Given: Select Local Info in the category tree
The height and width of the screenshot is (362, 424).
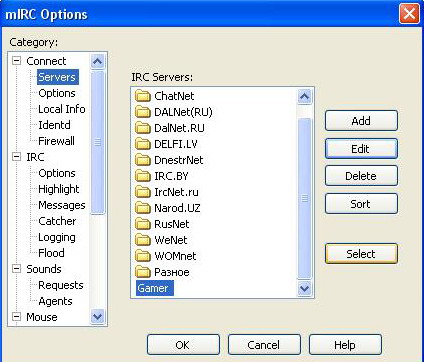Looking at the screenshot, I should [x=62, y=109].
